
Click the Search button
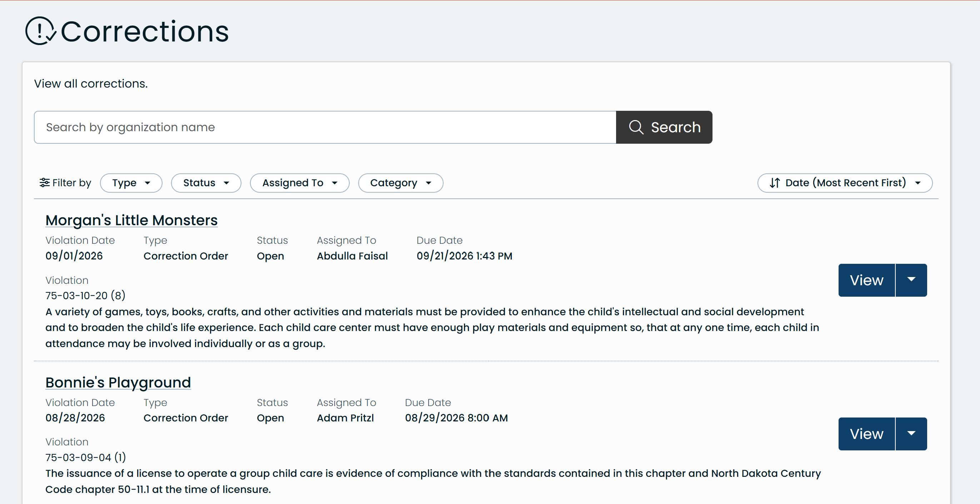[x=664, y=127]
